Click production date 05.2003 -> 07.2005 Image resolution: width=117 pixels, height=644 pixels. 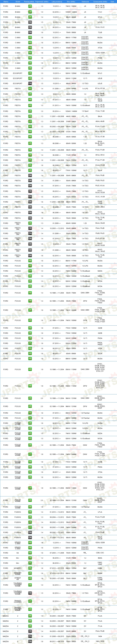(x=57, y=578)
